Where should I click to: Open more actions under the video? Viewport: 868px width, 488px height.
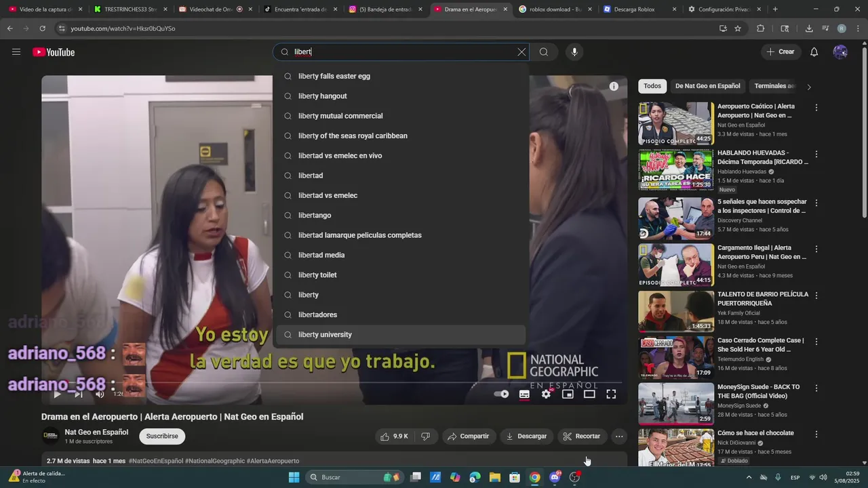[x=619, y=436]
